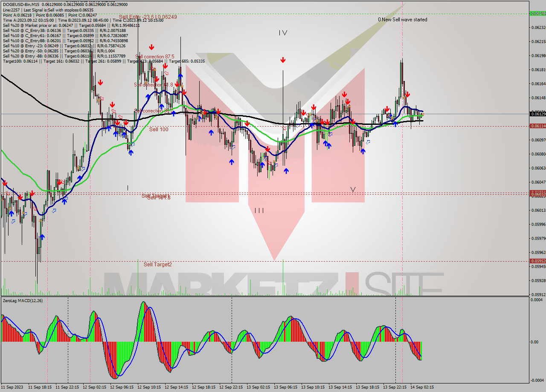Click the black current price tag 0.06129

coord(537,114)
